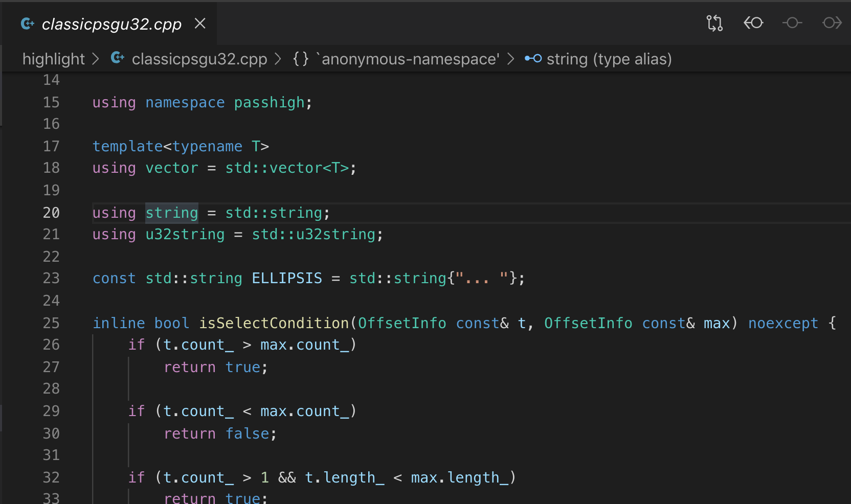Open the 'string (type alias)' breadcrumb dropdown
This screenshot has width=851, height=504.
609,59
